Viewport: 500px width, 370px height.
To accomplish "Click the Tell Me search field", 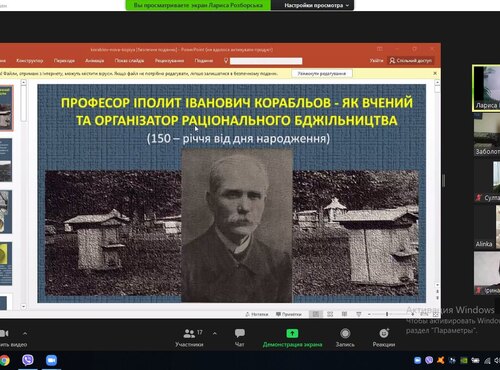I will (x=266, y=61).
